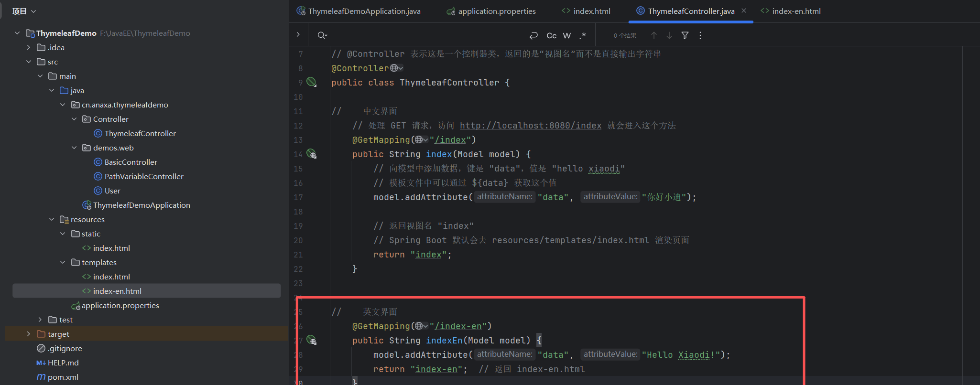Image resolution: width=980 pixels, height=385 pixels.
Task: Collapse the demos.web package
Action: coord(74,148)
